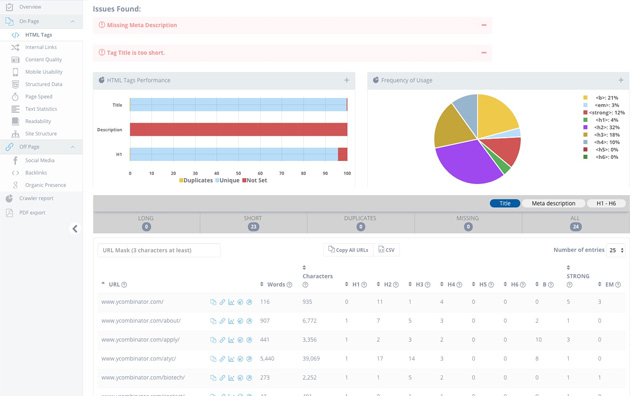
Task: Open HTML Tags sidebar icon
Action: click(15, 35)
